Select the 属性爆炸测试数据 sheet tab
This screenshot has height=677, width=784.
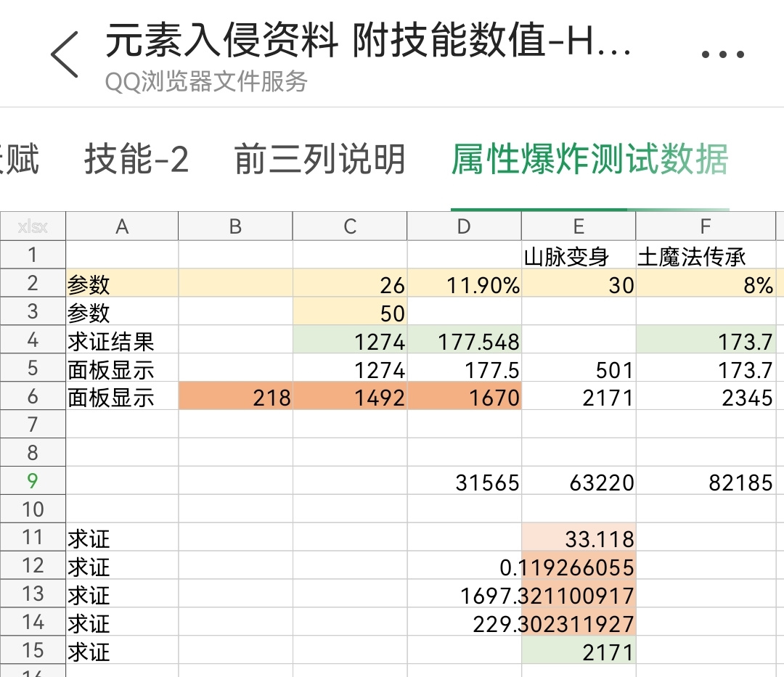590,160
